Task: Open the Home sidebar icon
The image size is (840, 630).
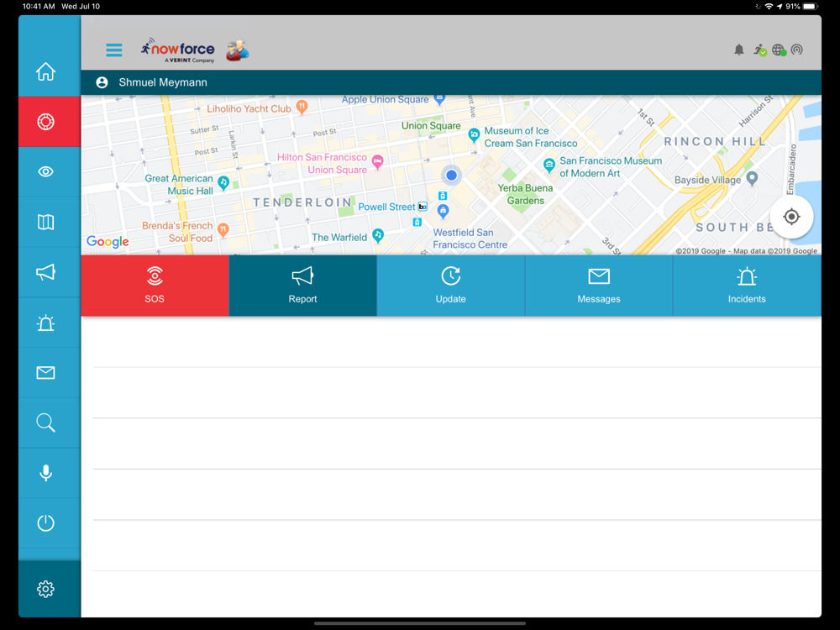Action: click(x=45, y=71)
